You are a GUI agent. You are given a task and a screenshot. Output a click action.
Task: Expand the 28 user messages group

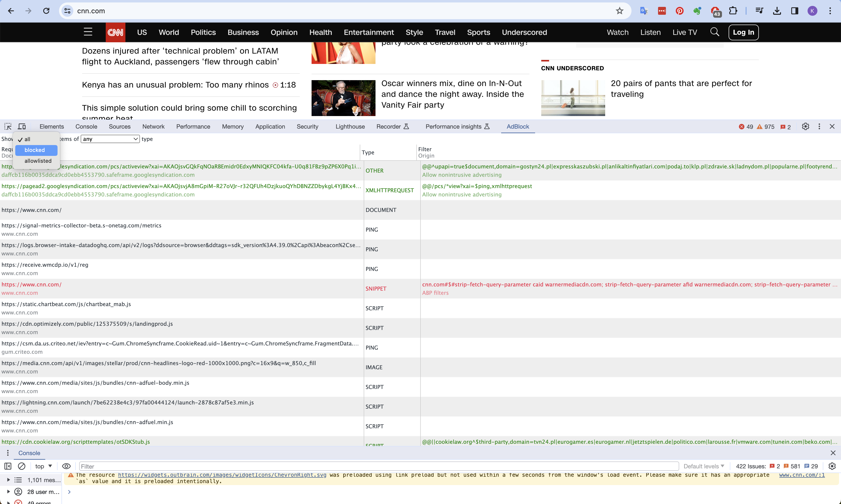click(x=9, y=491)
